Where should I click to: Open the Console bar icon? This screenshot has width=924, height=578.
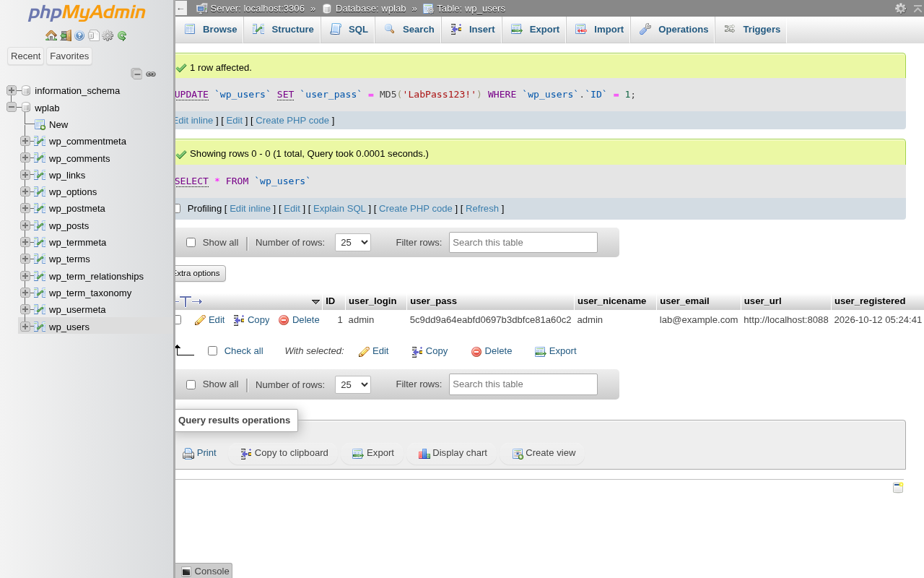pyautogui.click(x=186, y=571)
